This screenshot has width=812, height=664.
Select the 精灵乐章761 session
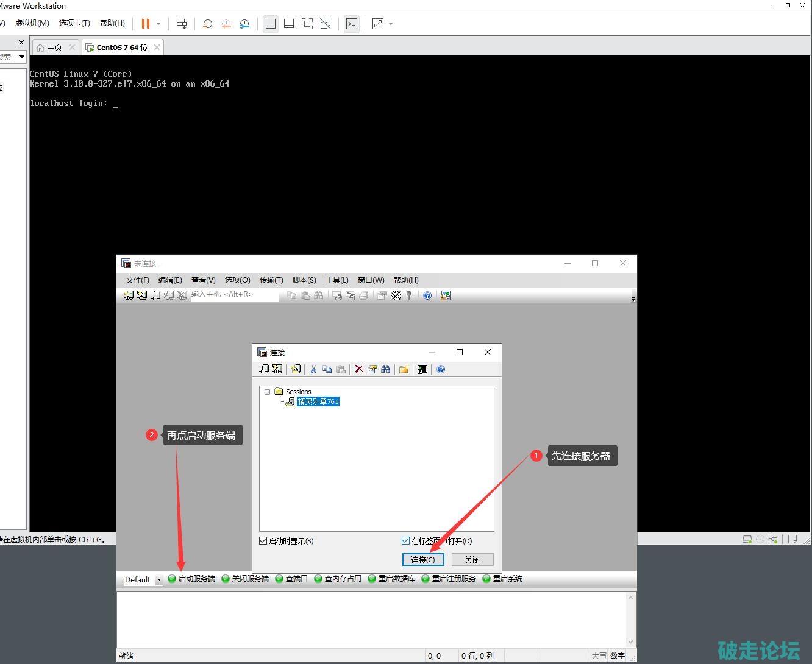click(318, 401)
